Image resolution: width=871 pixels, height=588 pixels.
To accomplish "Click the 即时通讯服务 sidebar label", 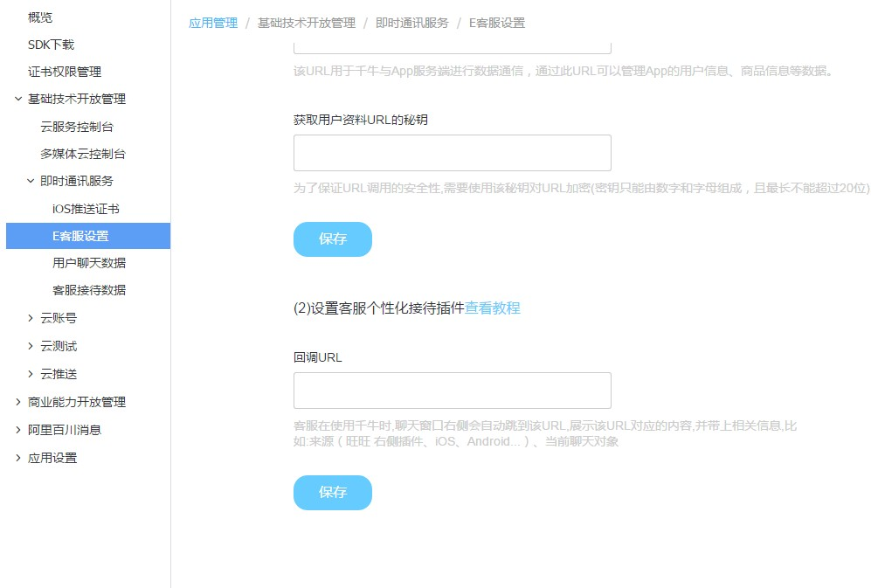I will tap(77, 181).
